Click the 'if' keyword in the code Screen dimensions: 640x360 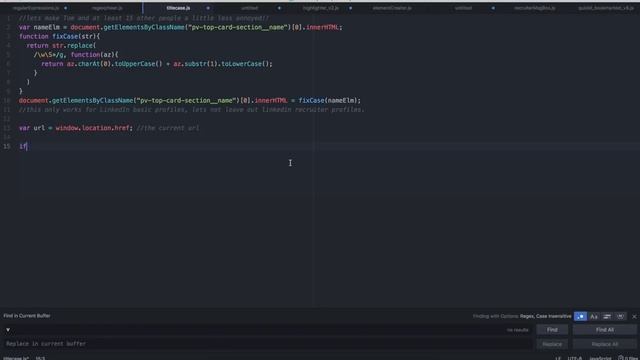click(x=22, y=146)
